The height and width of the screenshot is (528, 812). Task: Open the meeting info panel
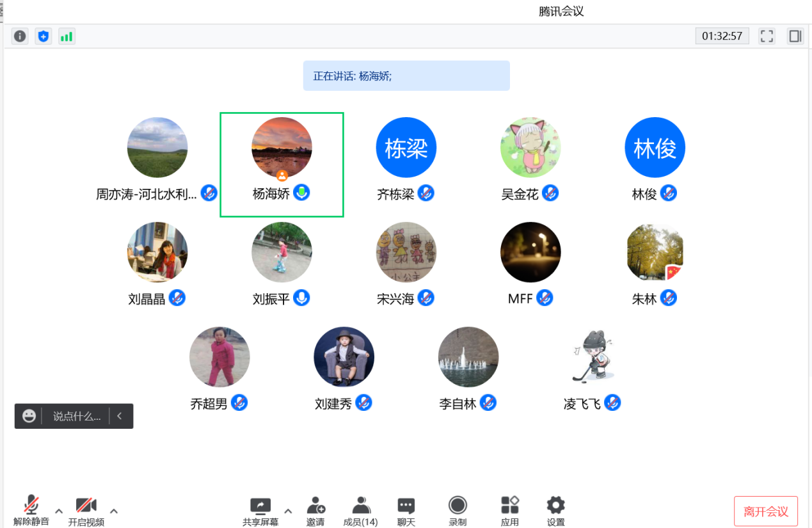pos(19,36)
